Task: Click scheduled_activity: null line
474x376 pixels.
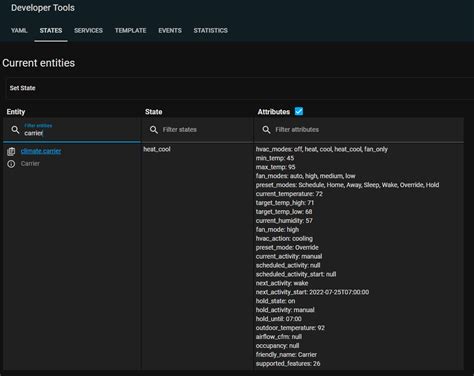Action: [x=288, y=265]
